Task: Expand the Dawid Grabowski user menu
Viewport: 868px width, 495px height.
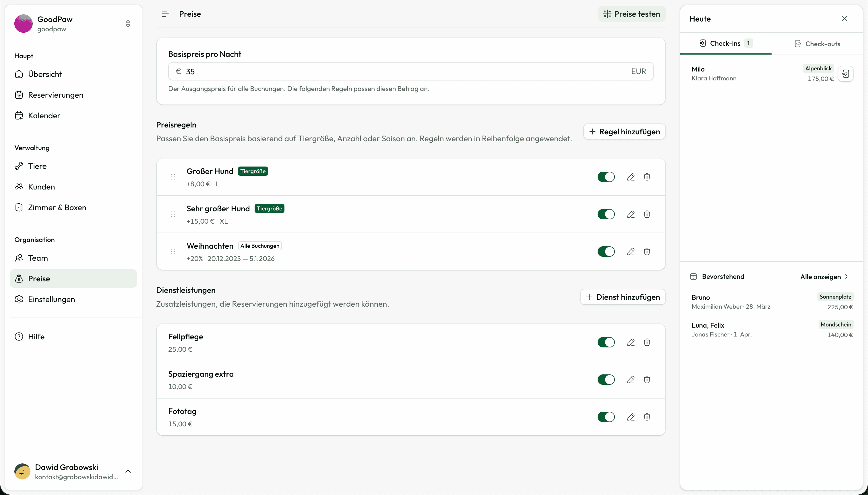Action: click(128, 471)
